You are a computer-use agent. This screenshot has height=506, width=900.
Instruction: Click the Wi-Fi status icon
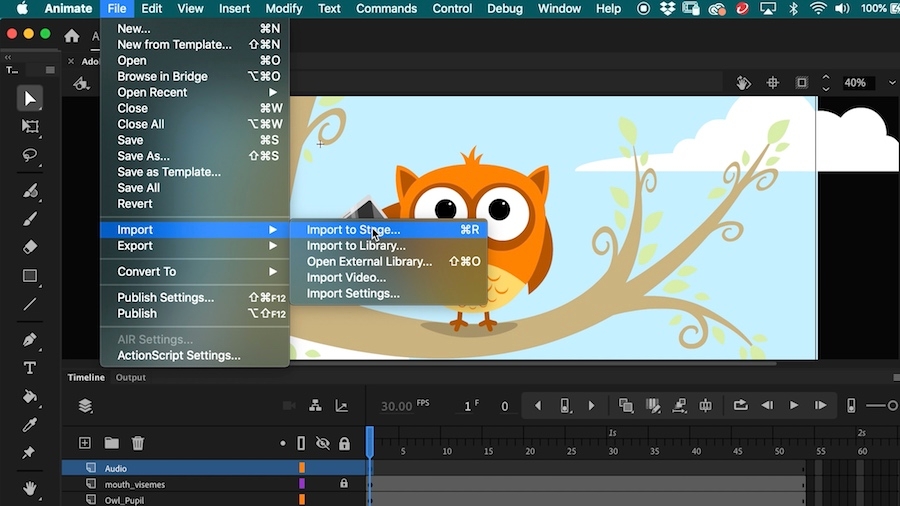817,9
